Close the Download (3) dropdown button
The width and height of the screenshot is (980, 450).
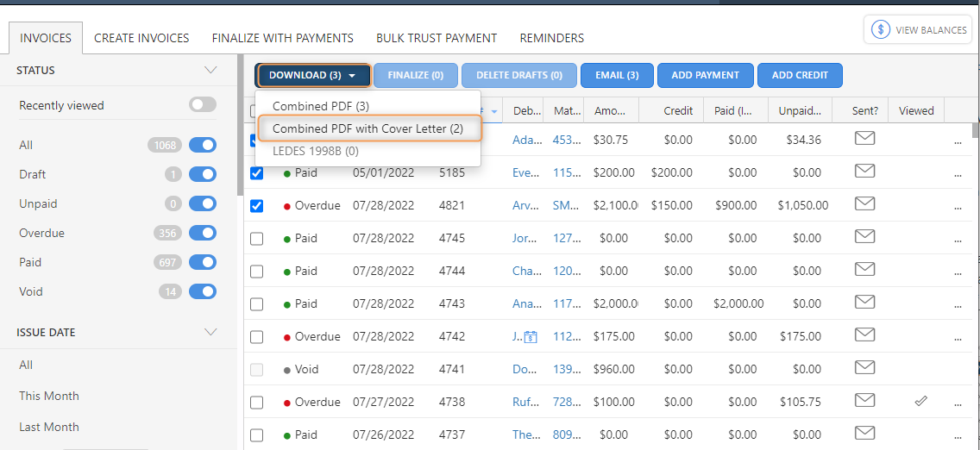tap(313, 76)
